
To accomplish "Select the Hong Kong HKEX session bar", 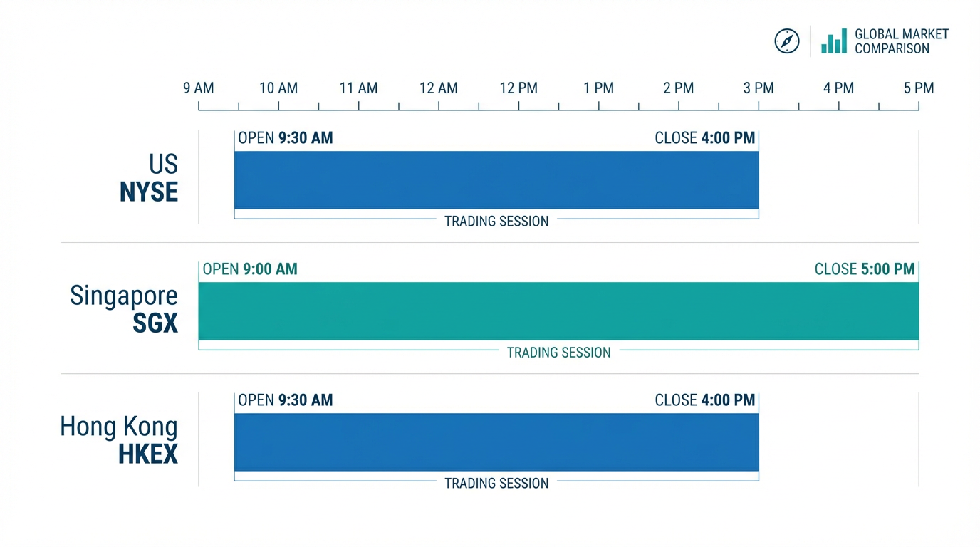I will 496,442.
